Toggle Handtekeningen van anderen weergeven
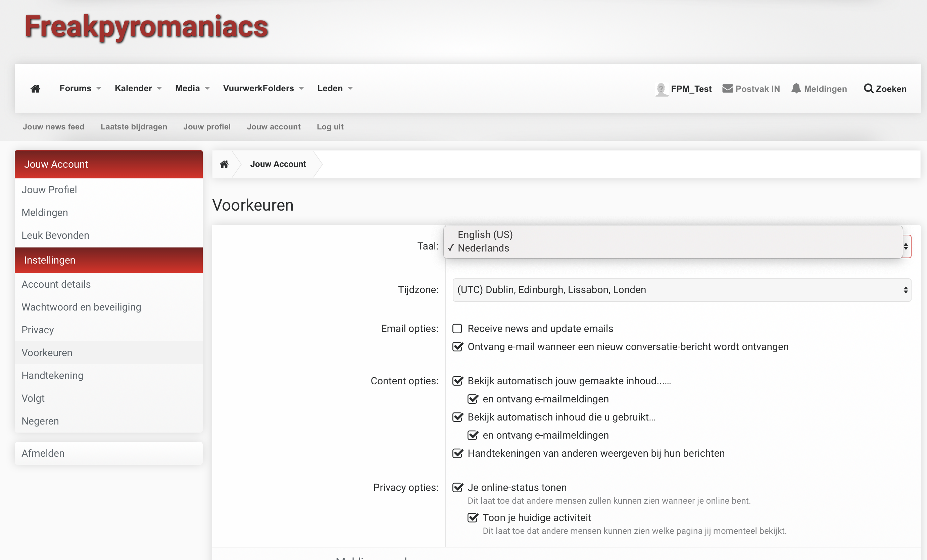927x560 pixels. (457, 453)
